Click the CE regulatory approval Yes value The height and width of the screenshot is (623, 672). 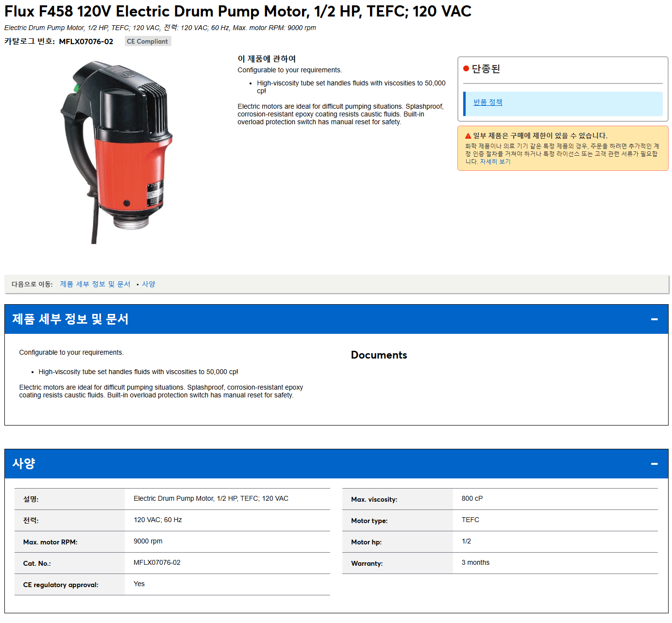click(x=139, y=584)
